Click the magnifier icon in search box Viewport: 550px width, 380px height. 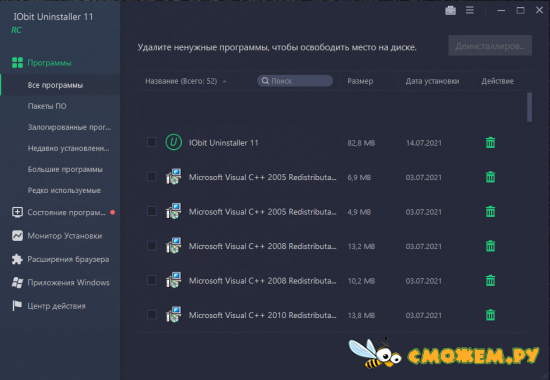(265, 81)
